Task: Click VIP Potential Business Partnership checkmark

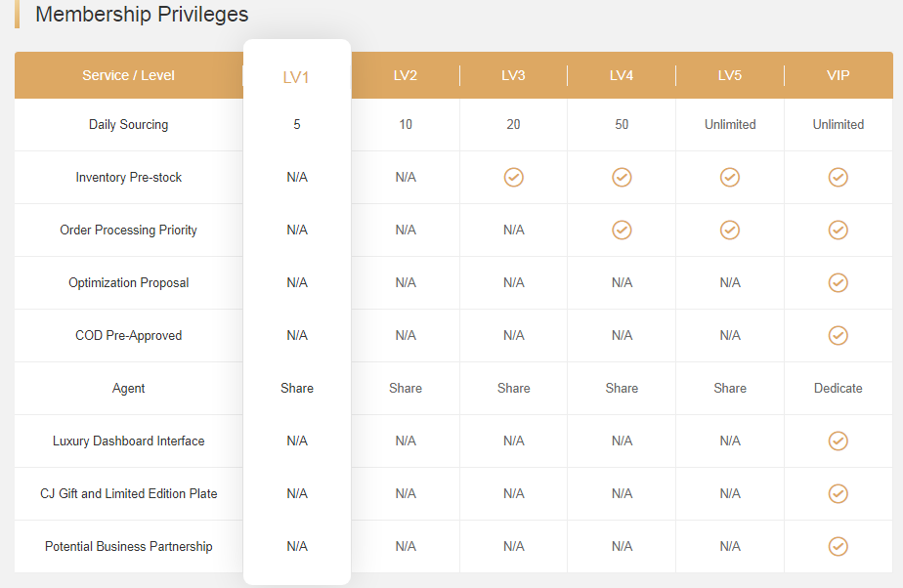Action: point(838,547)
